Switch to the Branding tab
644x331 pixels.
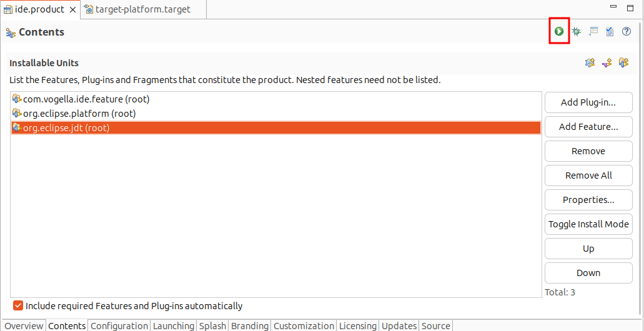[x=250, y=326]
